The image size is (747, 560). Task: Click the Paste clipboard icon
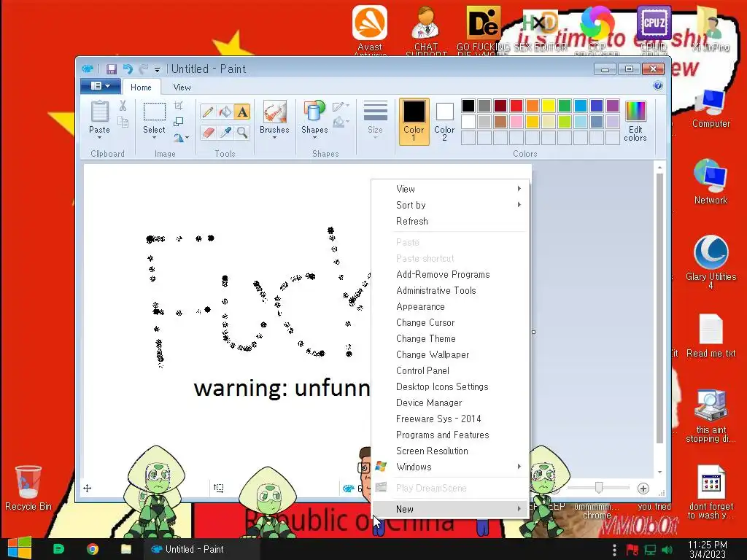tap(99, 112)
